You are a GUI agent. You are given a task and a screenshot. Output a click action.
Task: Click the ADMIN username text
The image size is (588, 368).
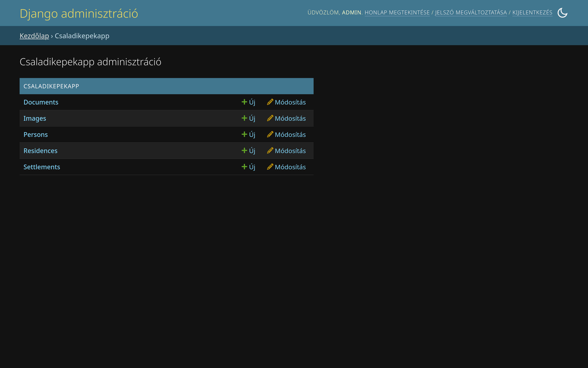click(x=351, y=12)
